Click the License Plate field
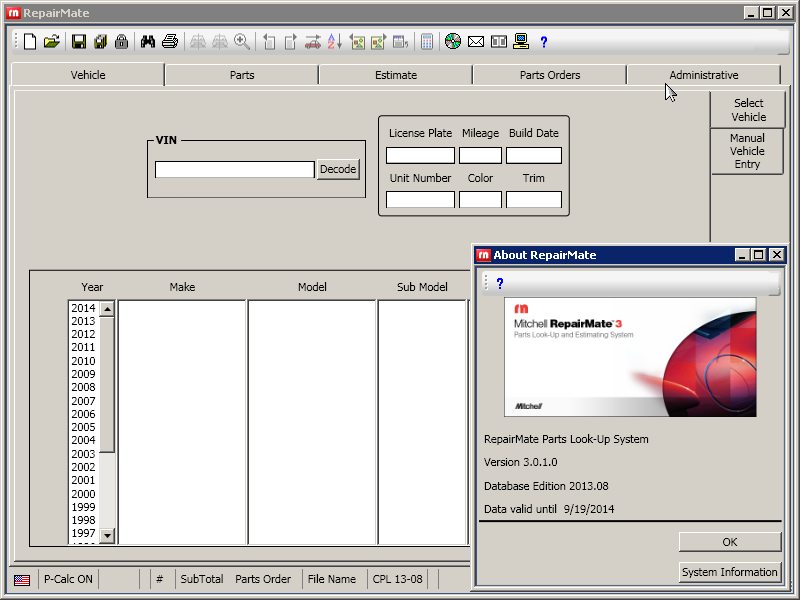This screenshot has width=800, height=600. click(420, 156)
